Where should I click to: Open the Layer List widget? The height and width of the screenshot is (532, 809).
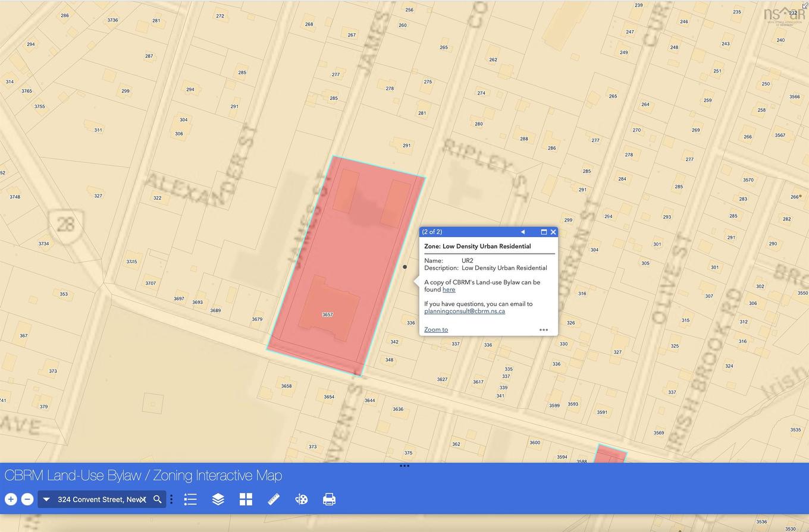tap(218, 499)
